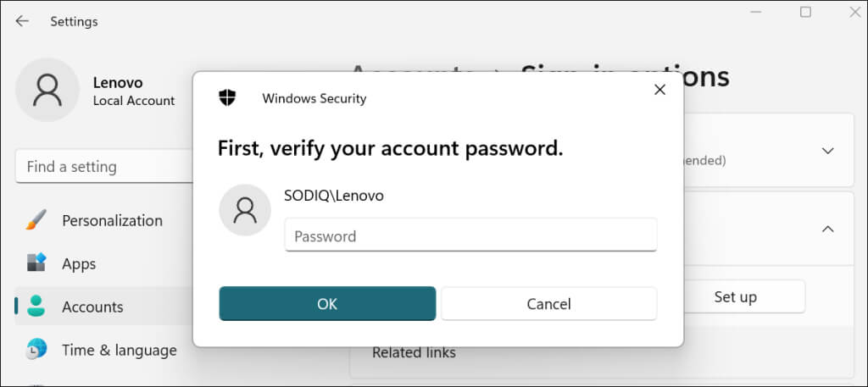868x387 pixels.
Task: Cancel the password verification dialog
Action: click(548, 303)
